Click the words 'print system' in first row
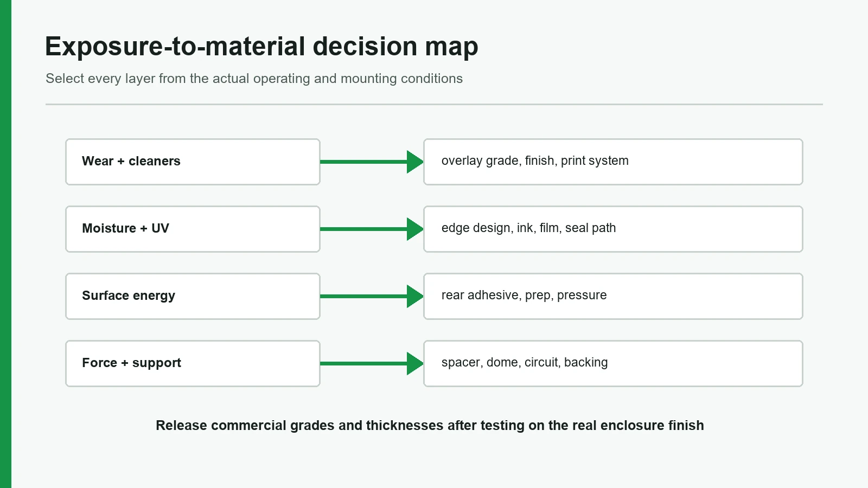Viewport: 868px width, 488px height. [x=595, y=161]
